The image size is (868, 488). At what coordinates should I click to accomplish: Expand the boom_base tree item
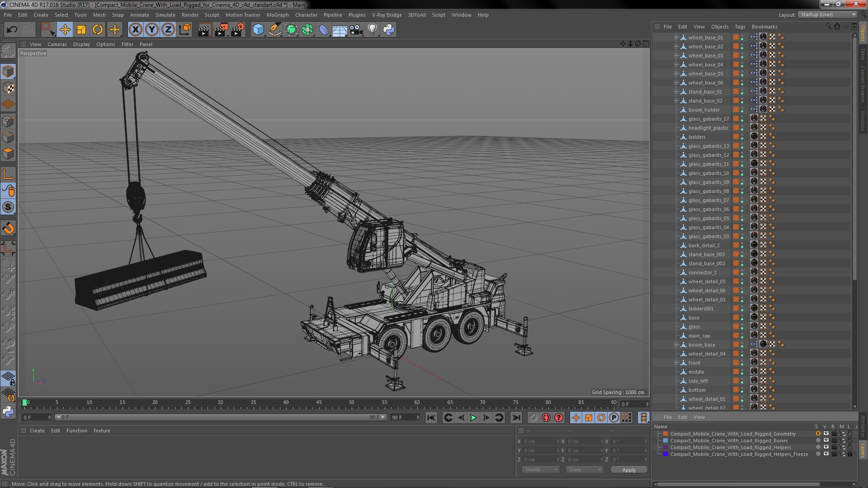point(676,345)
